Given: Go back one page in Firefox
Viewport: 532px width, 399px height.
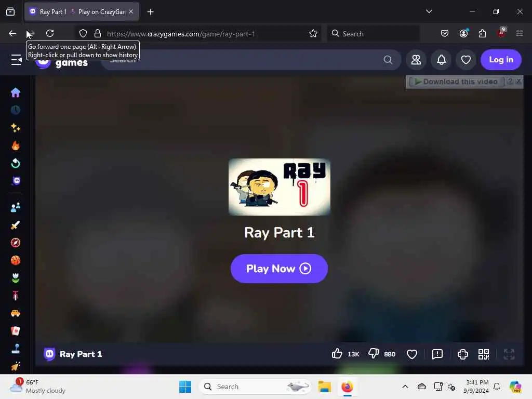Looking at the screenshot, I should [x=12, y=33].
